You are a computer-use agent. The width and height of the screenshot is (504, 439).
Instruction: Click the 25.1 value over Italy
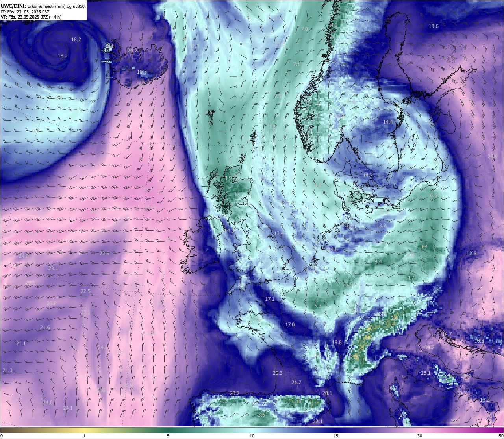pos(426,373)
